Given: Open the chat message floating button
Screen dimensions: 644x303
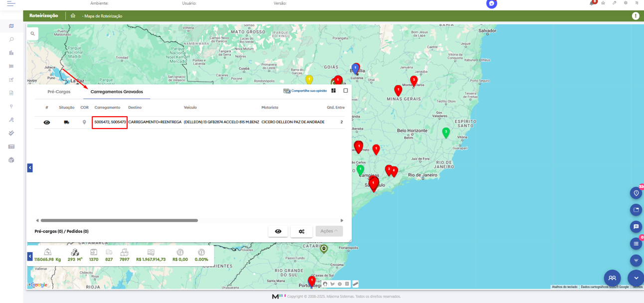Looking at the screenshot, I should (636, 227).
